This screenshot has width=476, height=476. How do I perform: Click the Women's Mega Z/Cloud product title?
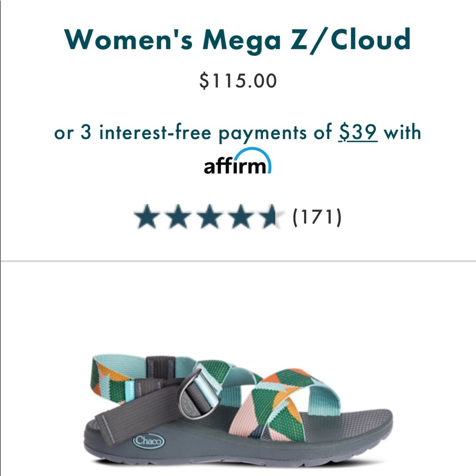click(238, 41)
